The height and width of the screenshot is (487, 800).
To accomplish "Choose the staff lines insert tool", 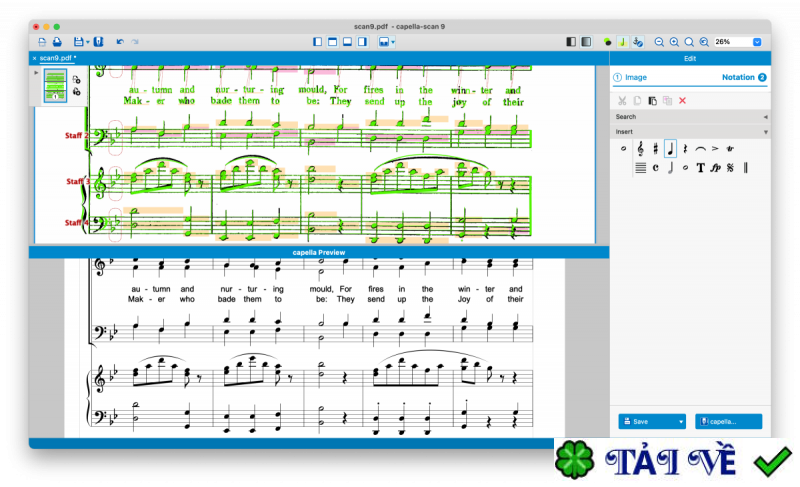I will pyautogui.click(x=640, y=167).
